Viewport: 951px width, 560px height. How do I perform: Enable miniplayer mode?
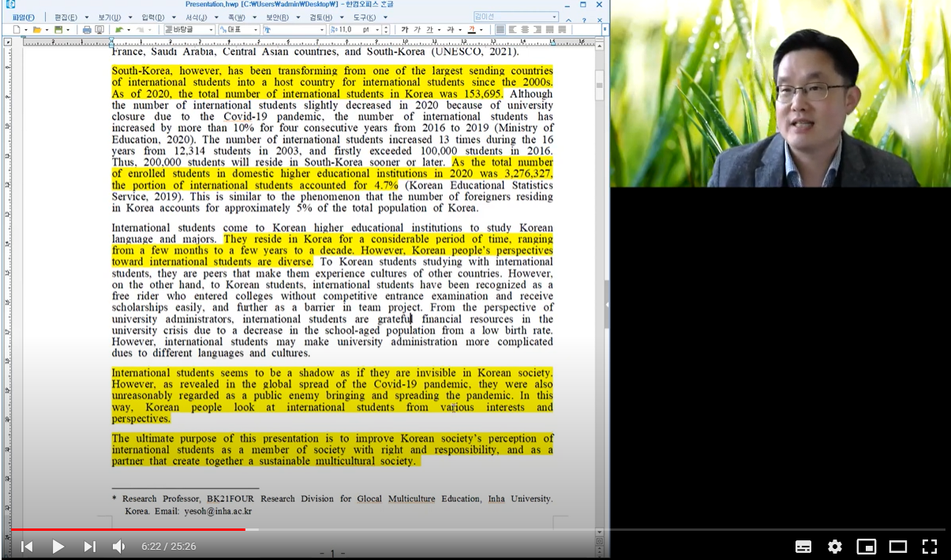[x=867, y=546]
